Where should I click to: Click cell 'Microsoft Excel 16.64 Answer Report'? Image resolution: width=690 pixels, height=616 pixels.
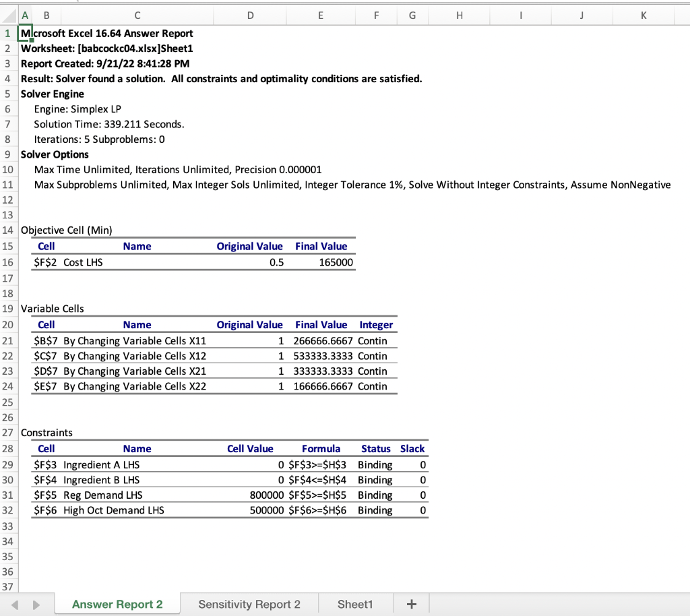click(x=107, y=34)
